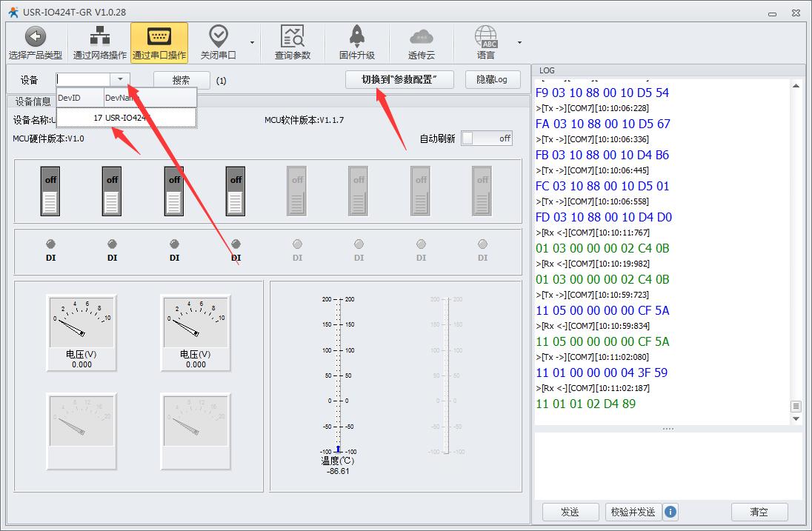Click verify and send button
This screenshot has height=531, width=812.
point(633,512)
